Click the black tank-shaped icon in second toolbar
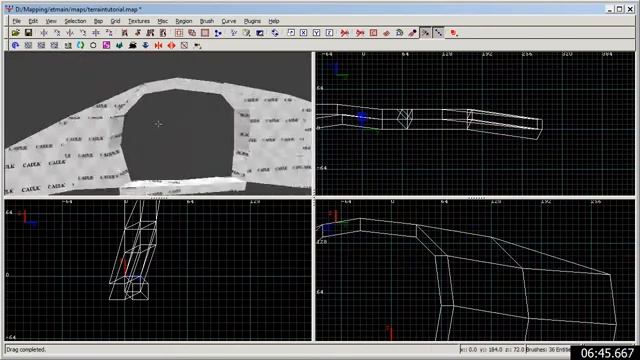Image resolution: width=640 pixels, height=360 pixels. click(132, 45)
